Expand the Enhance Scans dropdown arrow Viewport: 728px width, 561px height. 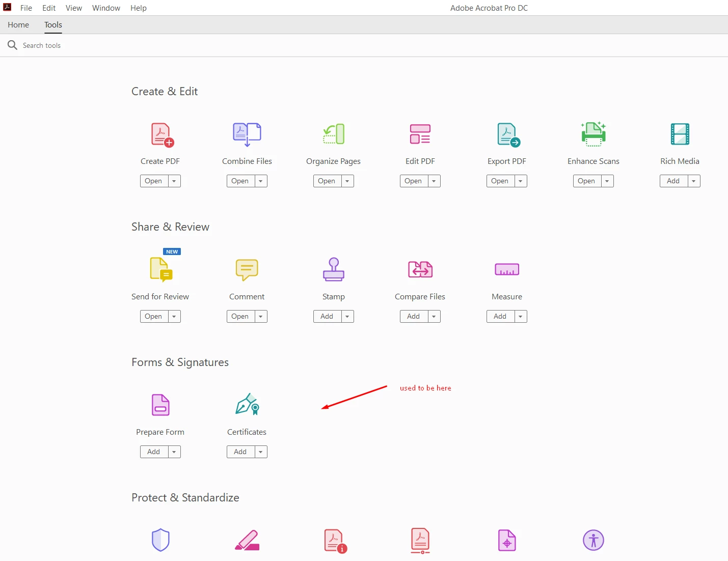pos(607,181)
